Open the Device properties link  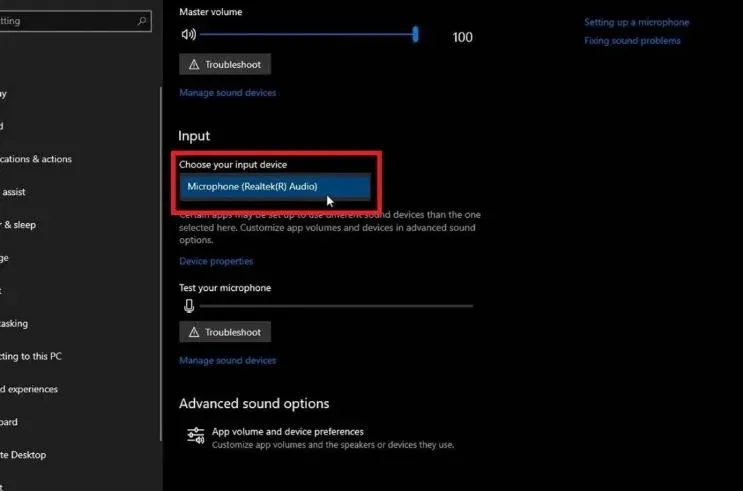[216, 261]
